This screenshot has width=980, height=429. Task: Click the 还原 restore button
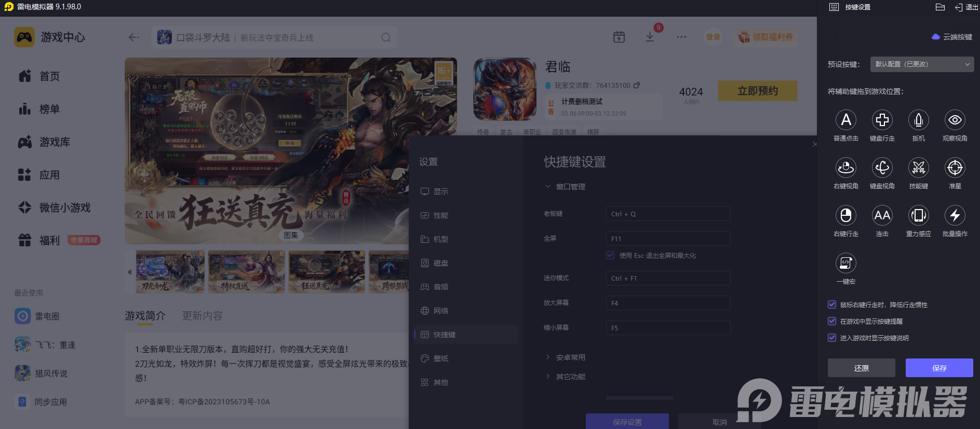pos(861,368)
